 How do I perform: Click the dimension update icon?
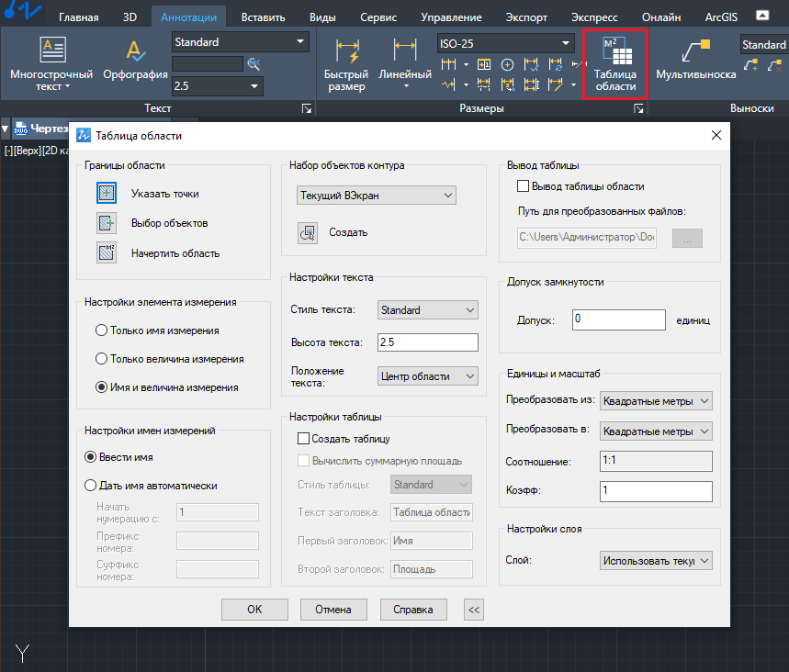coord(556,64)
